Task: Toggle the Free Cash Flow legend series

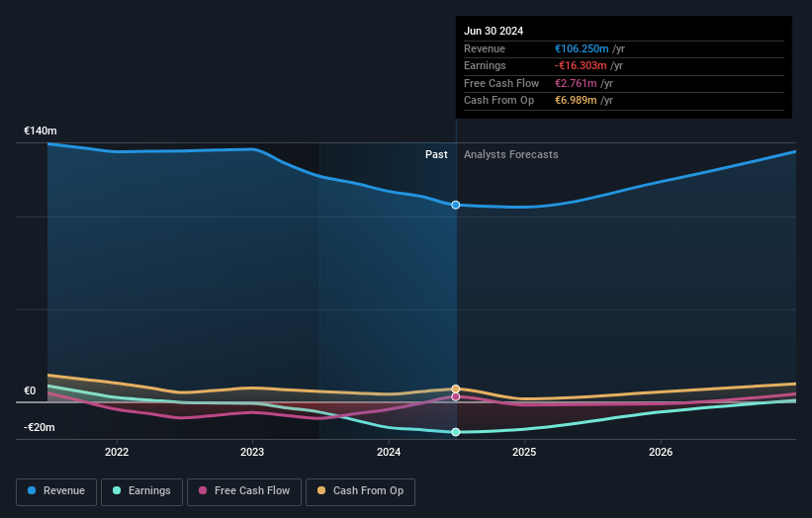Action: pos(244,491)
